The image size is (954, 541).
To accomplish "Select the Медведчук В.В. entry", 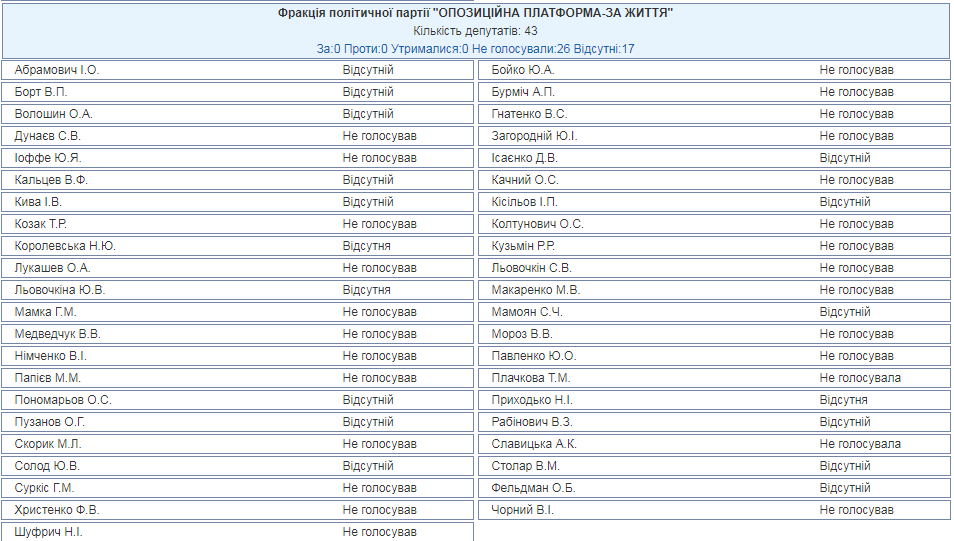I will coord(58,334).
